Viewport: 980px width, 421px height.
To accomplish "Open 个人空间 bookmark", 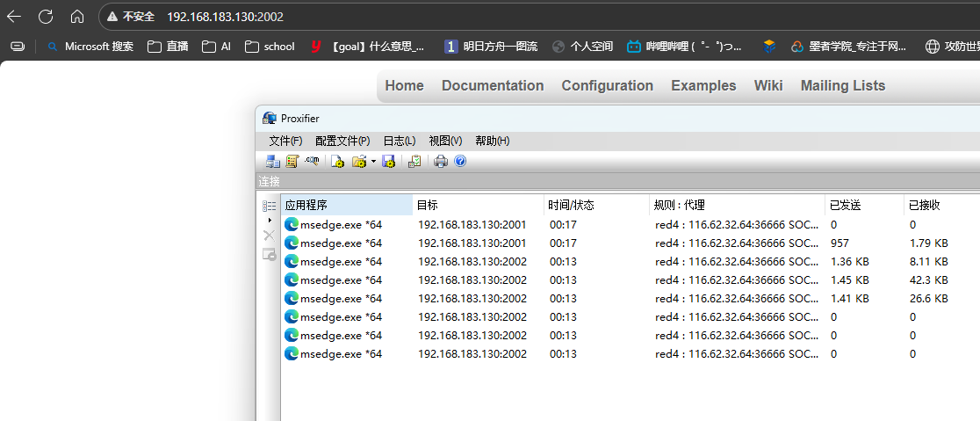I will (583, 47).
